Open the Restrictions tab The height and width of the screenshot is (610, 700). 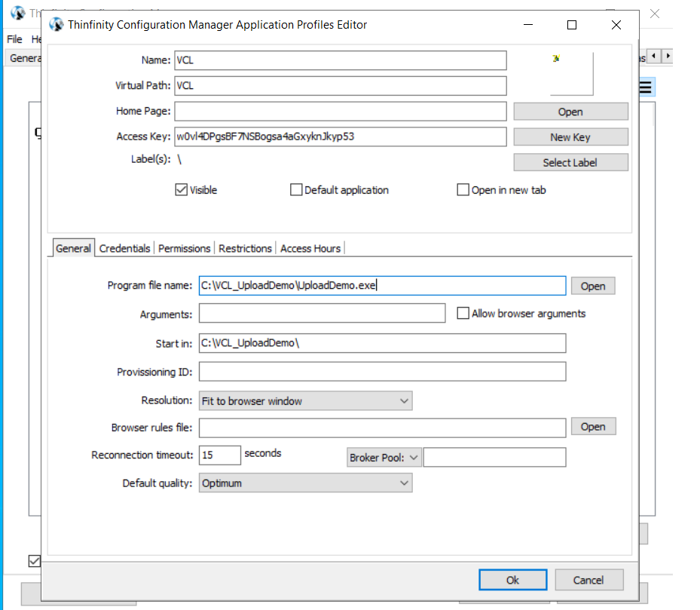245,249
